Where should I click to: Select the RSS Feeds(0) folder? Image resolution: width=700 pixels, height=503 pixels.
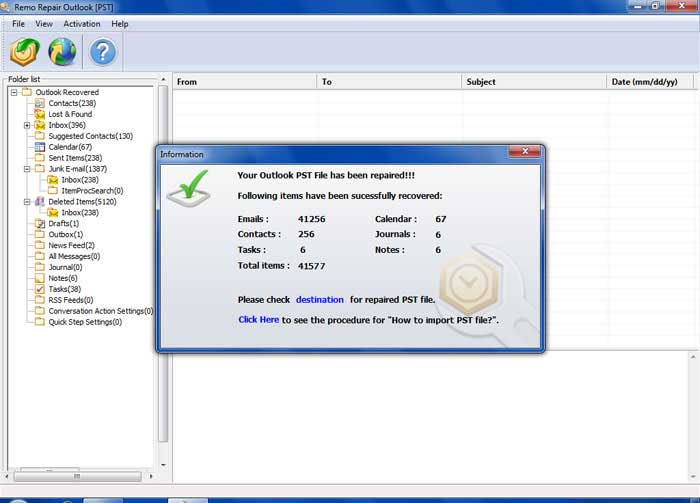coord(71,300)
